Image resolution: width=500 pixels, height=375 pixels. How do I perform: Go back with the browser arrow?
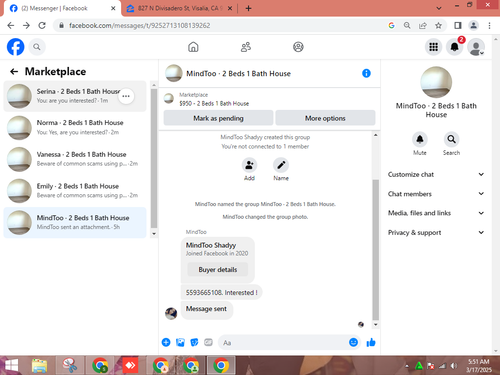(x=11, y=25)
